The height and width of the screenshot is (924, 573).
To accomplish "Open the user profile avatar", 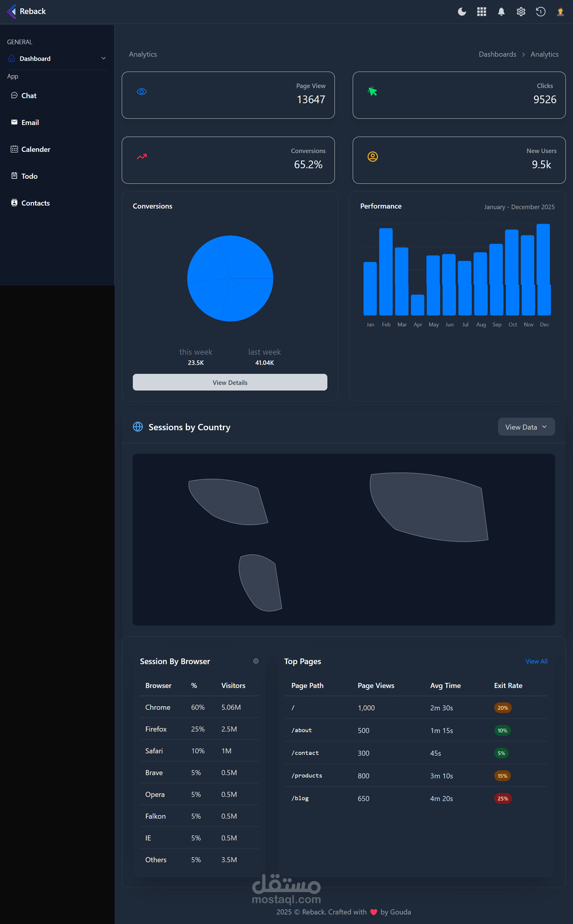I will pos(560,11).
